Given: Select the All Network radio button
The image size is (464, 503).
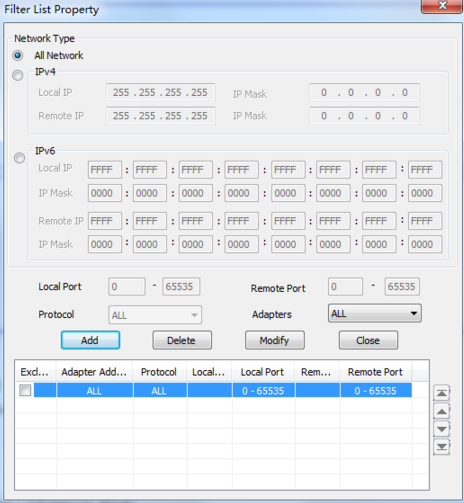Looking at the screenshot, I should 18,55.
